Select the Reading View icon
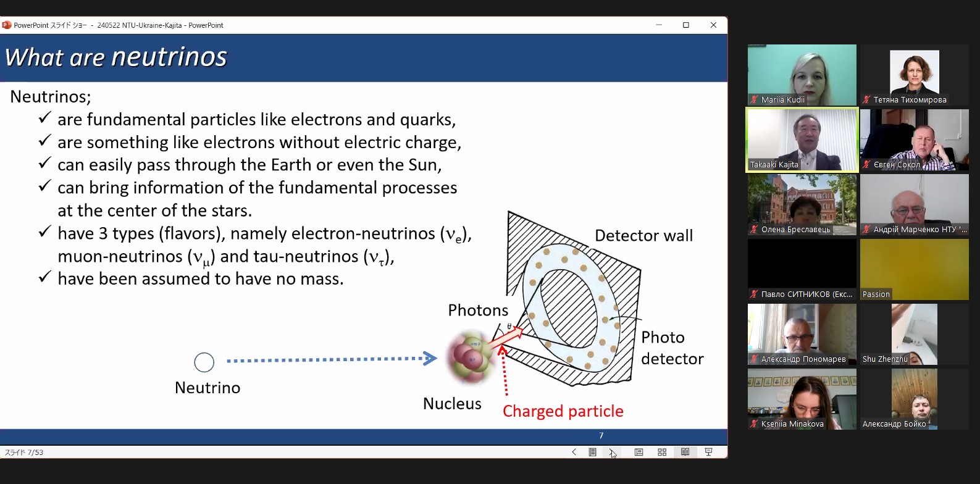Viewport: 980px width, 484px height. click(x=685, y=452)
